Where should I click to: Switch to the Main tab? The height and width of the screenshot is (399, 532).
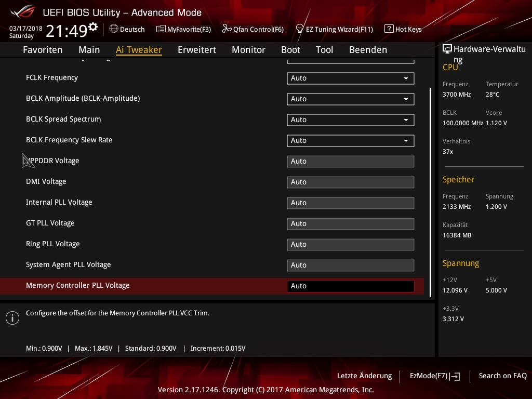(x=89, y=49)
